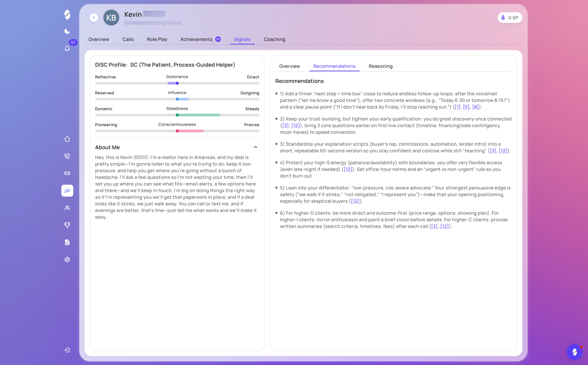The image size is (588, 365).
Task: Click the logout icon at sidebar bottom
Action: (x=67, y=350)
